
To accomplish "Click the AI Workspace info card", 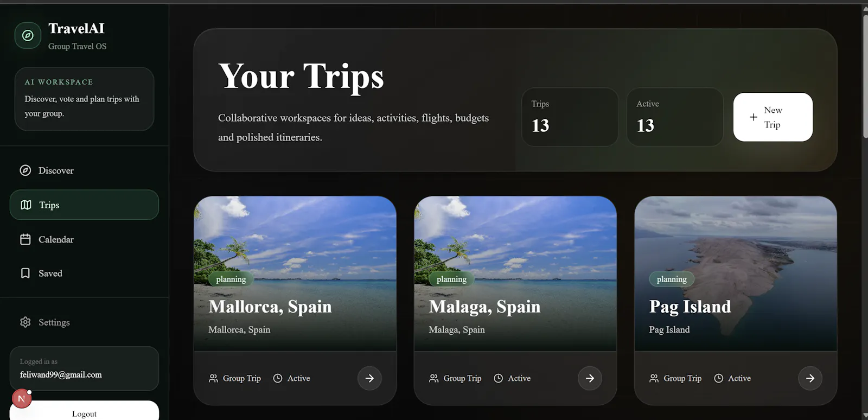I will (x=84, y=99).
